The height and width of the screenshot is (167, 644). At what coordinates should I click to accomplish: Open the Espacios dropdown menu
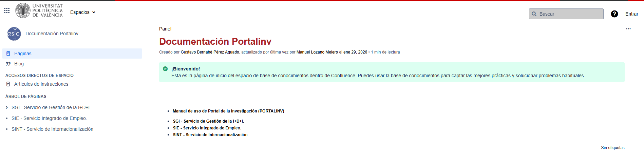coord(83,12)
